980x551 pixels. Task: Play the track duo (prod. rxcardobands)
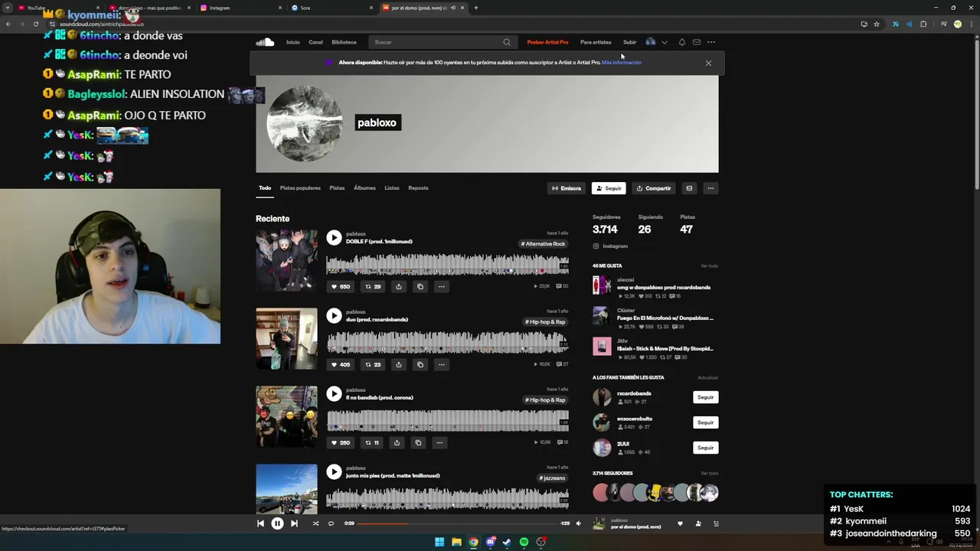tap(334, 315)
